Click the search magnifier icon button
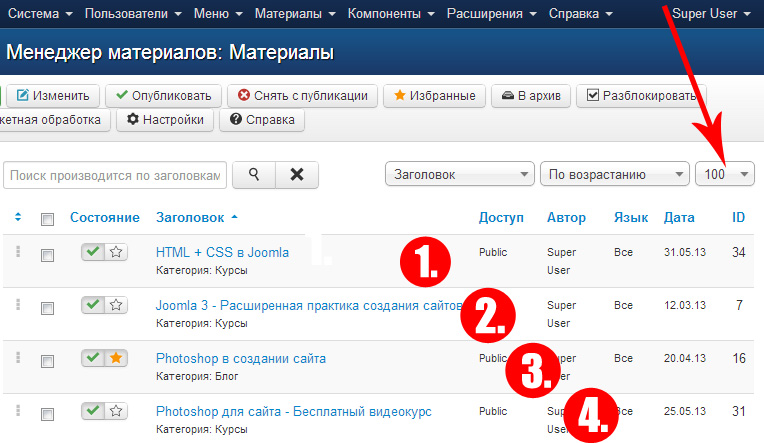This screenshot has height=443, width=764. (x=254, y=174)
